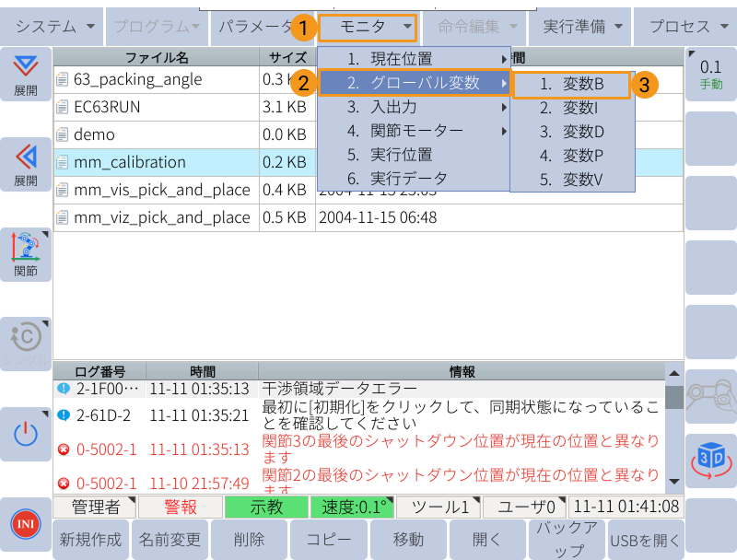Sort by ファイル名 column header
This screenshot has width=737, height=560.
[156, 57]
